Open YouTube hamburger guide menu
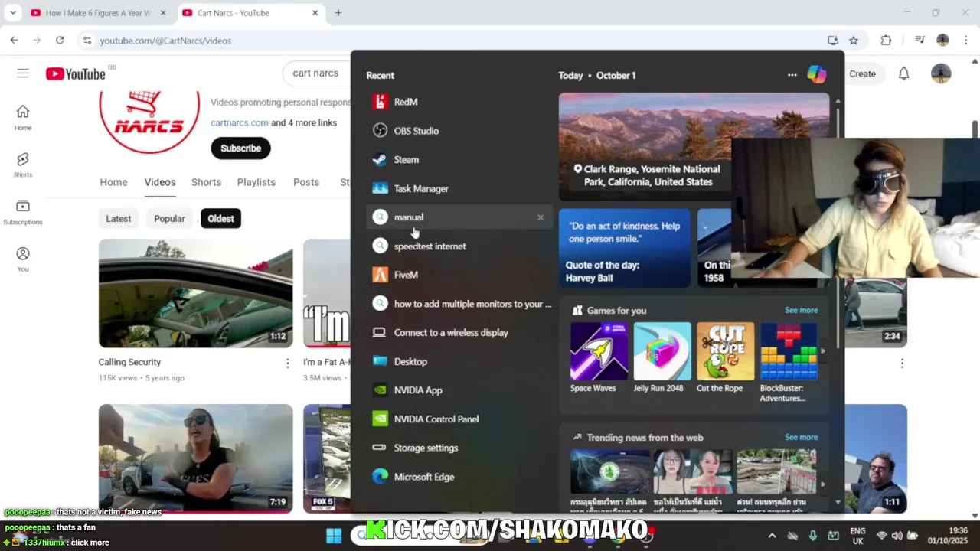Image resolution: width=980 pixels, height=551 pixels. [x=23, y=73]
